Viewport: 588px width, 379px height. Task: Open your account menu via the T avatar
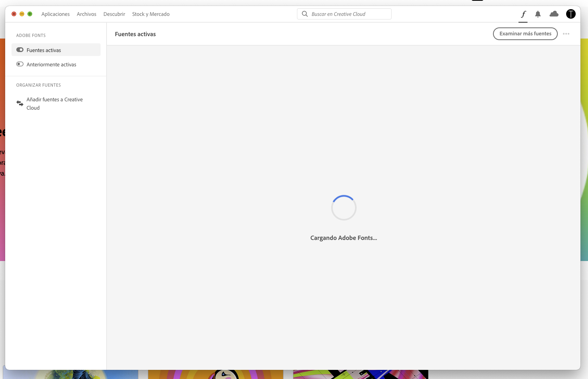[571, 14]
